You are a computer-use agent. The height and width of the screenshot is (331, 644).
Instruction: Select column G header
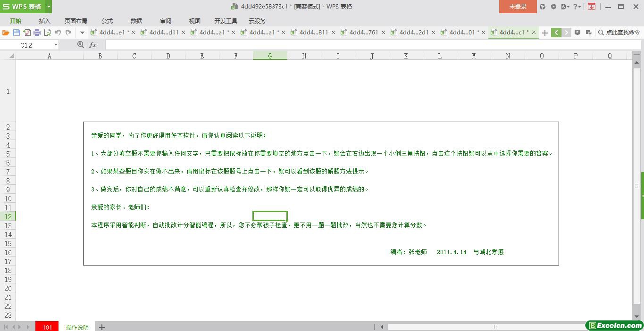point(270,56)
